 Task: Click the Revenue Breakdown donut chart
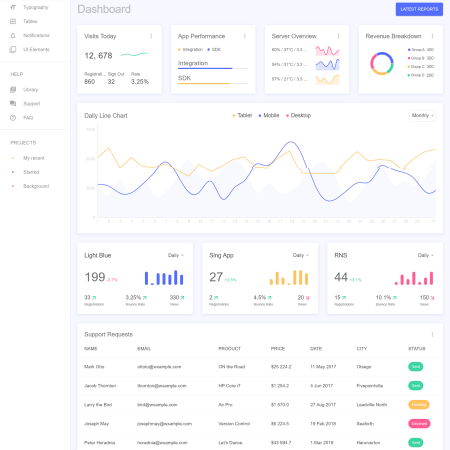click(382, 63)
